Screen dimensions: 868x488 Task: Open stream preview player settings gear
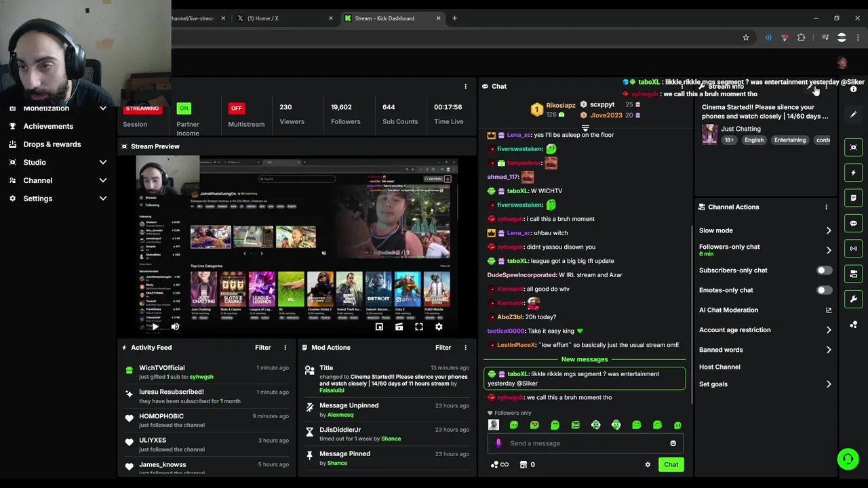point(439,327)
